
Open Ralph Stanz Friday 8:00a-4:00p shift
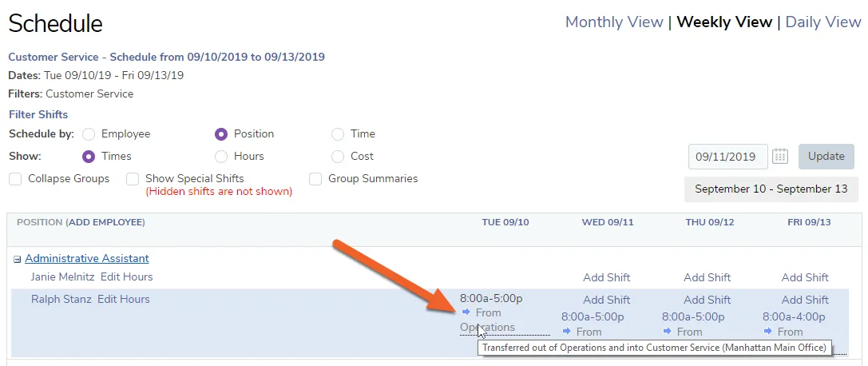794,317
